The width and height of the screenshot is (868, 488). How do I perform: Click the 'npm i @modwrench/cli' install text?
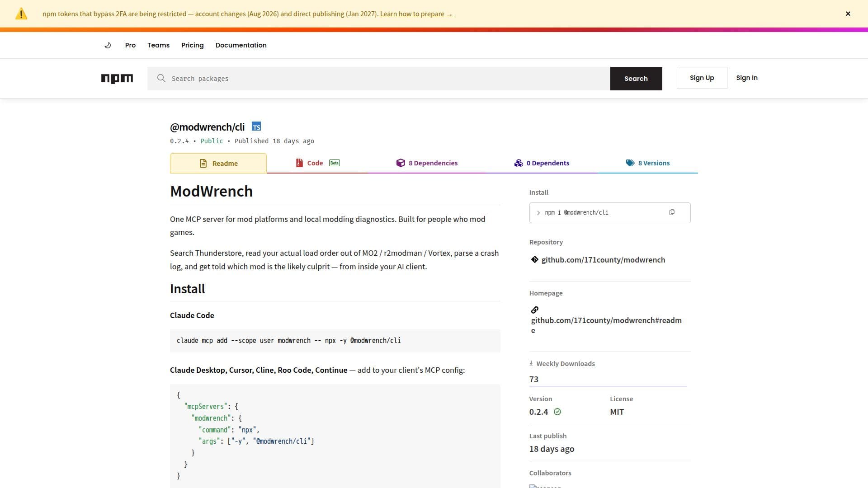(576, 212)
